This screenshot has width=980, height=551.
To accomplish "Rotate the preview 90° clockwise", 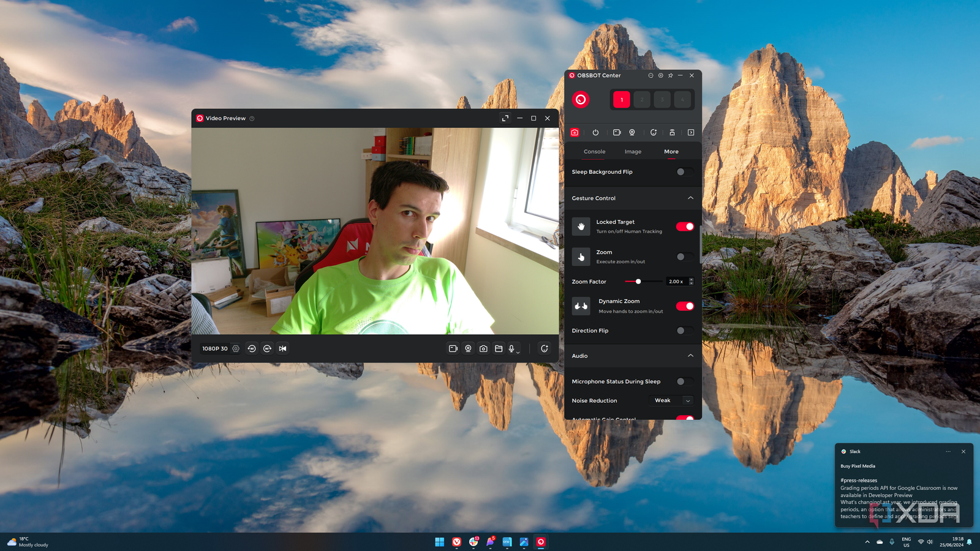I will pyautogui.click(x=267, y=348).
